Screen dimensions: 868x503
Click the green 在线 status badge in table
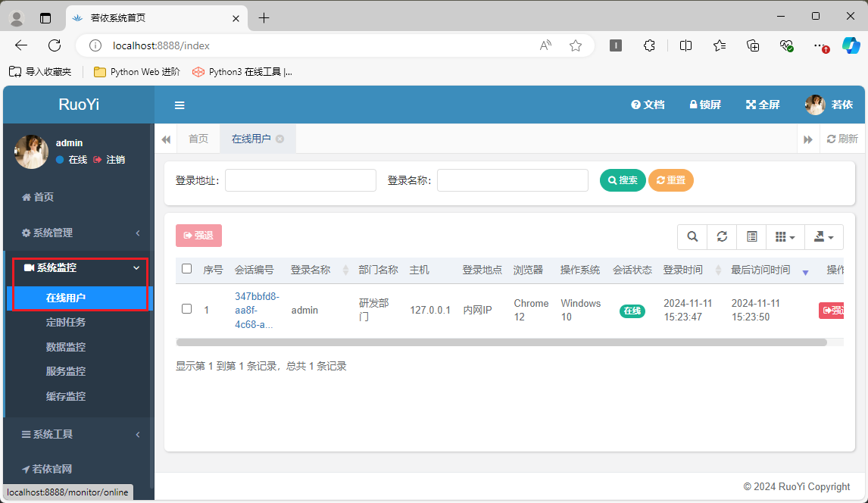(x=632, y=311)
